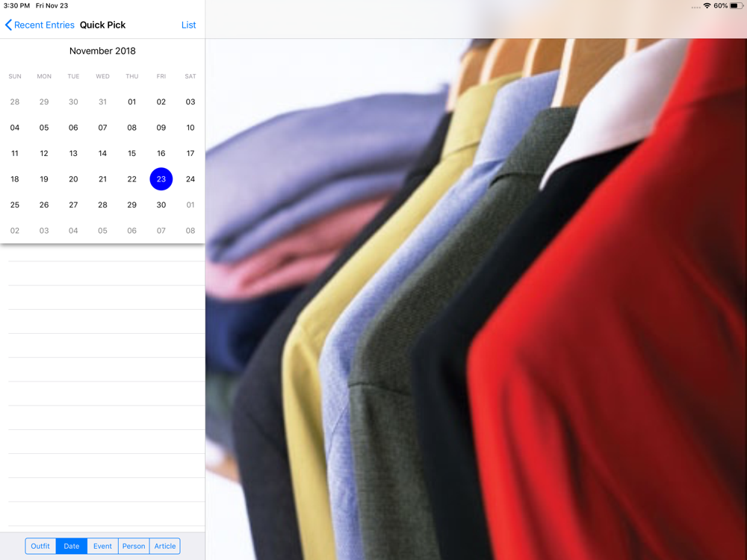Go back to Recent Entries
This screenshot has width=747, height=560.
coord(40,25)
